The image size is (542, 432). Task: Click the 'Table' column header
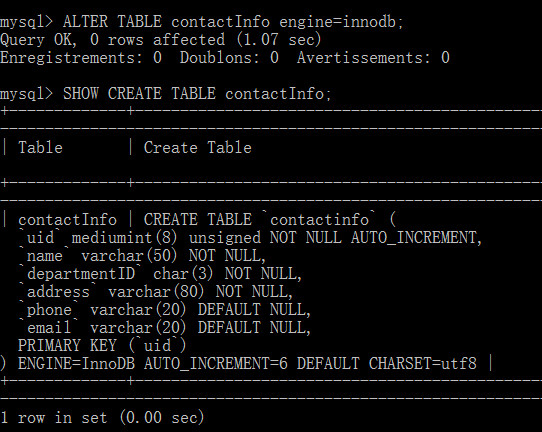pyautogui.click(x=40, y=148)
